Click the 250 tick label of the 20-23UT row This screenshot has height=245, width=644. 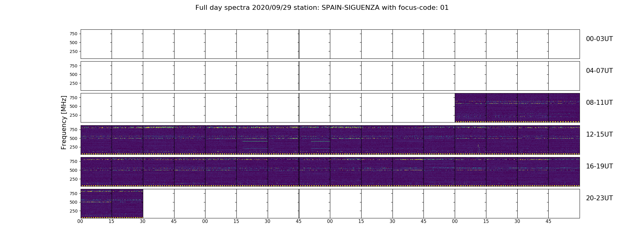(x=74, y=211)
